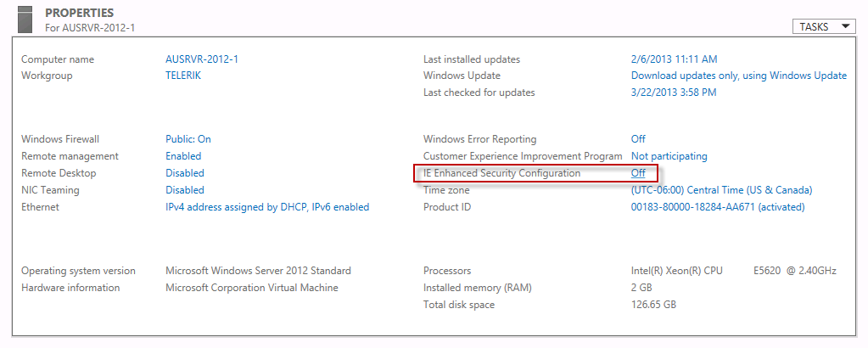The image size is (868, 348).
Task: Click Remote management Enabled link
Action: click(183, 156)
